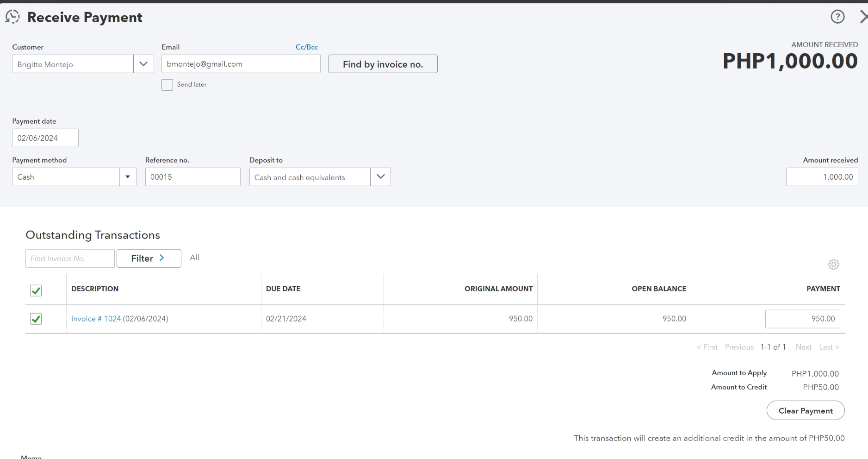Click the Previous pagination link

coord(739,347)
